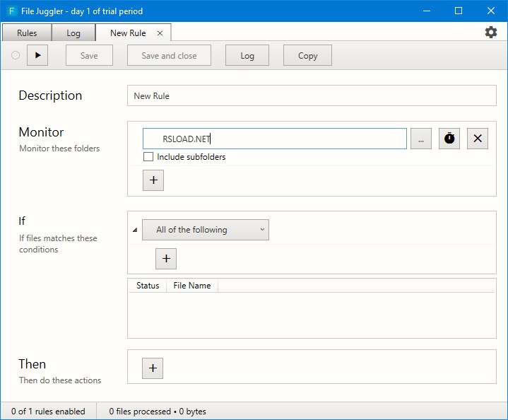Open the rule Log from toolbar
508x420 pixels.
[247, 55]
